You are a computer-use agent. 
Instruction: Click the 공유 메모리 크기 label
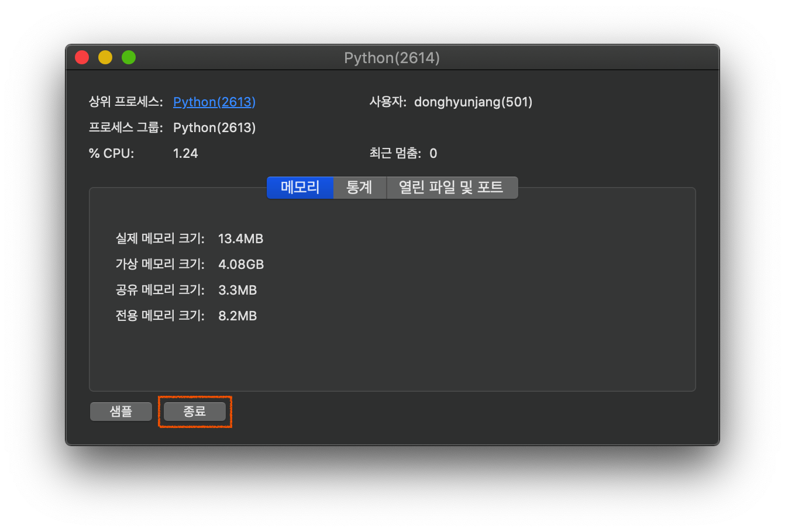[160, 290]
